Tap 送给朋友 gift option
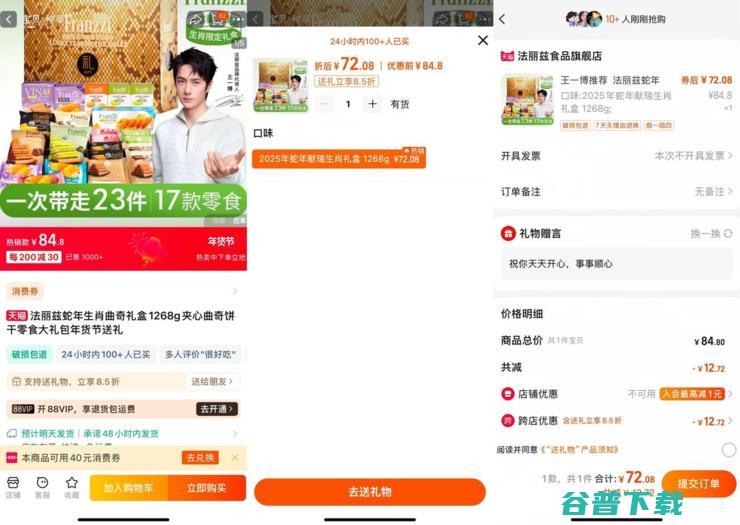 [212, 381]
